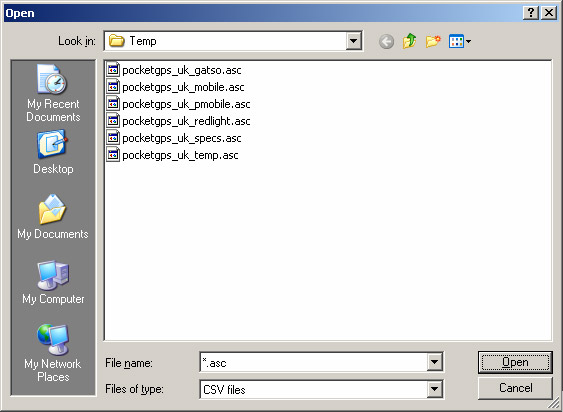Click the Up One Level folder icon
The height and width of the screenshot is (412, 563).
point(409,41)
